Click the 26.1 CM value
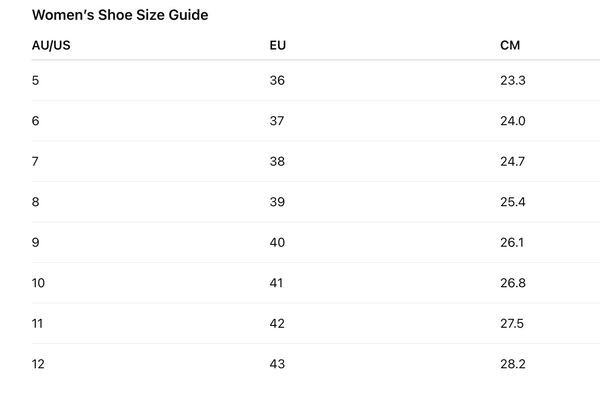This screenshot has width=600, height=407. (512, 243)
